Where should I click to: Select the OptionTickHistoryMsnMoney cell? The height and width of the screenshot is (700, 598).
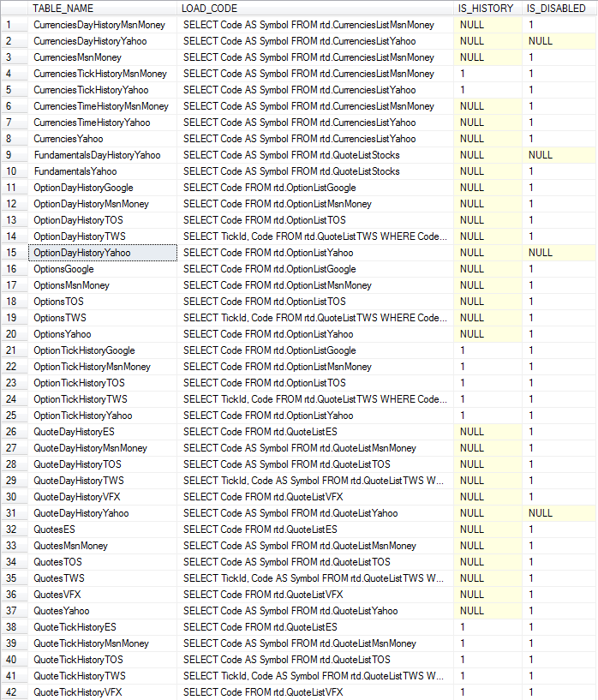[103, 367]
